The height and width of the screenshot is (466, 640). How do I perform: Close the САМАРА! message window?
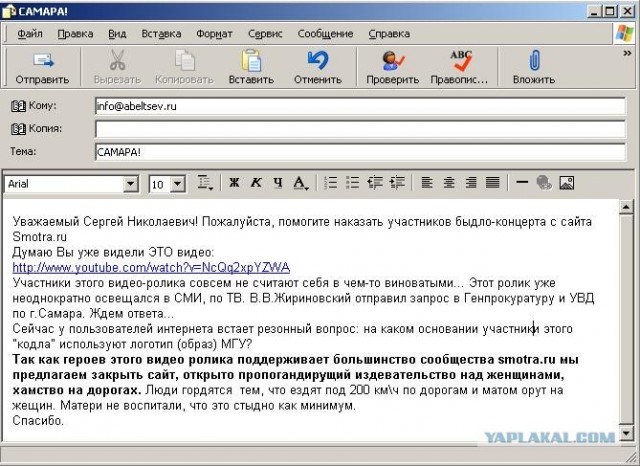(x=627, y=11)
